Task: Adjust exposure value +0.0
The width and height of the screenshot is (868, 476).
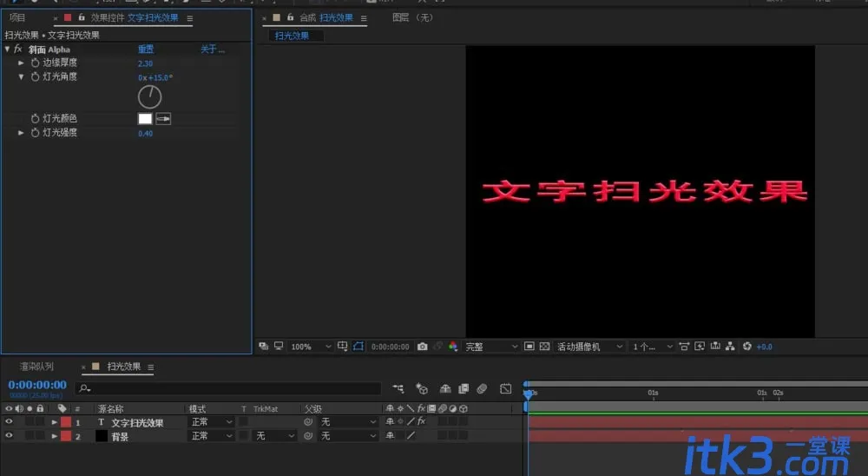Action: click(x=765, y=347)
